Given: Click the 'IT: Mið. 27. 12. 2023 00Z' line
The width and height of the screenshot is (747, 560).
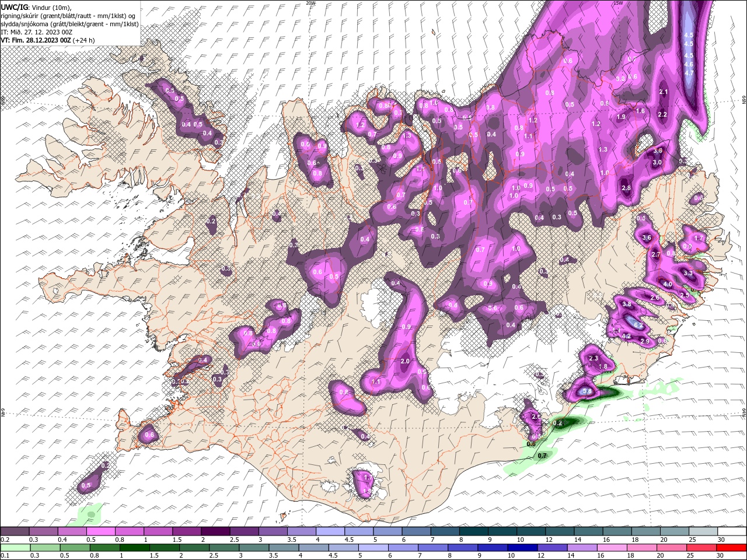Looking at the screenshot, I should (x=36, y=32).
